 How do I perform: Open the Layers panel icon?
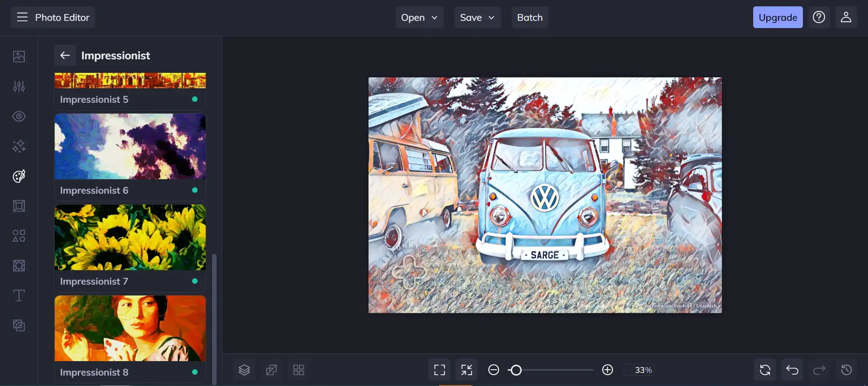pos(244,370)
